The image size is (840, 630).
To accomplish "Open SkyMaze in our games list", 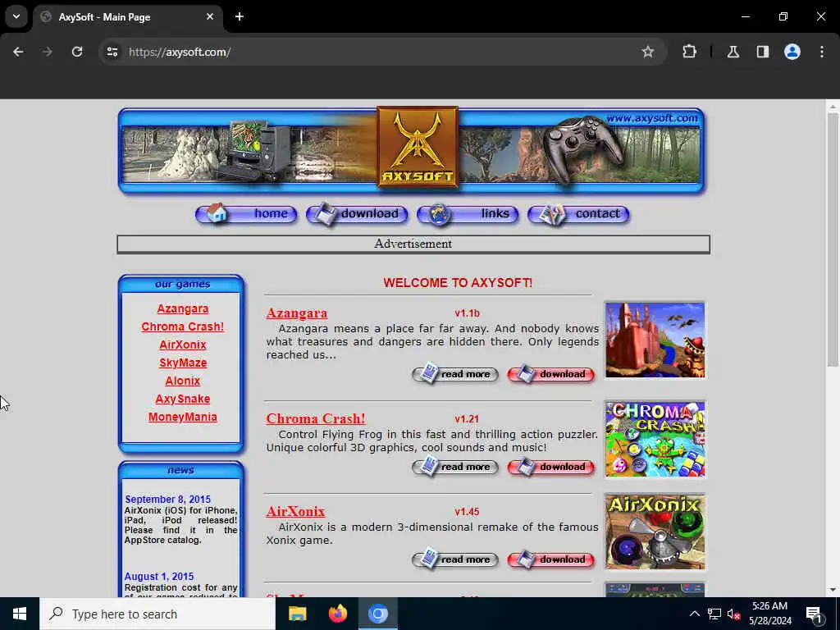I will [x=183, y=363].
